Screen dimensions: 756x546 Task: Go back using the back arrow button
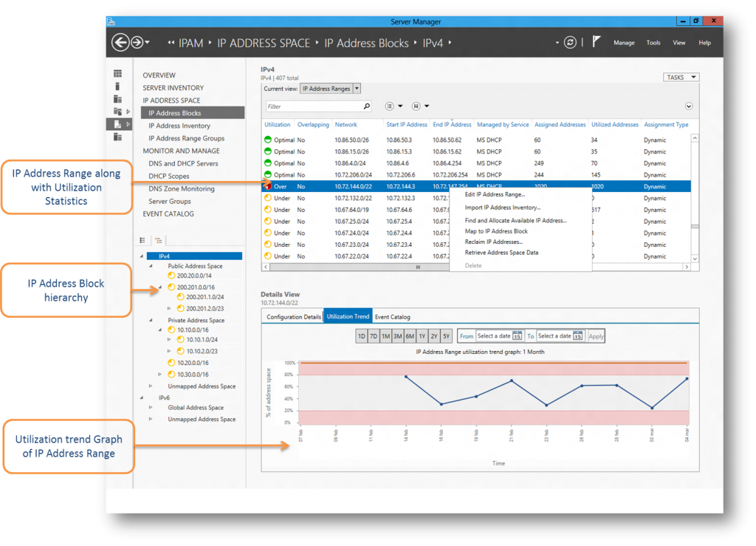(120, 42)
